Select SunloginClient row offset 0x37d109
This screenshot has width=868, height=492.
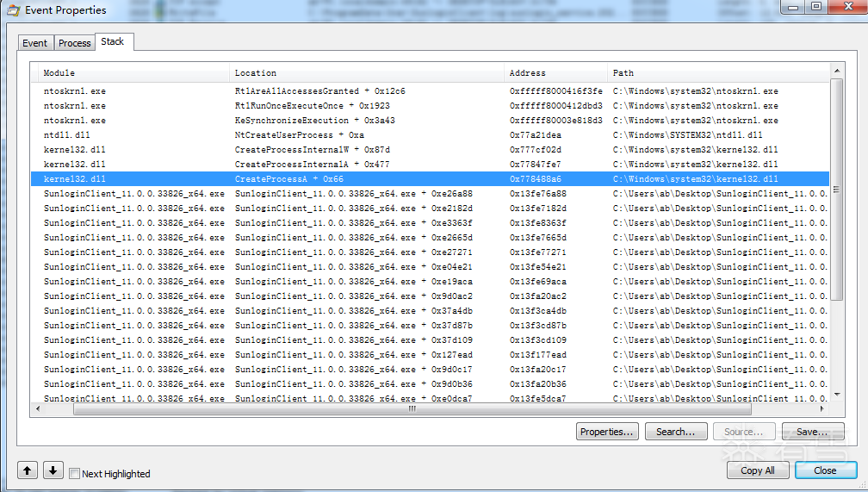click(x=431, y=340)
